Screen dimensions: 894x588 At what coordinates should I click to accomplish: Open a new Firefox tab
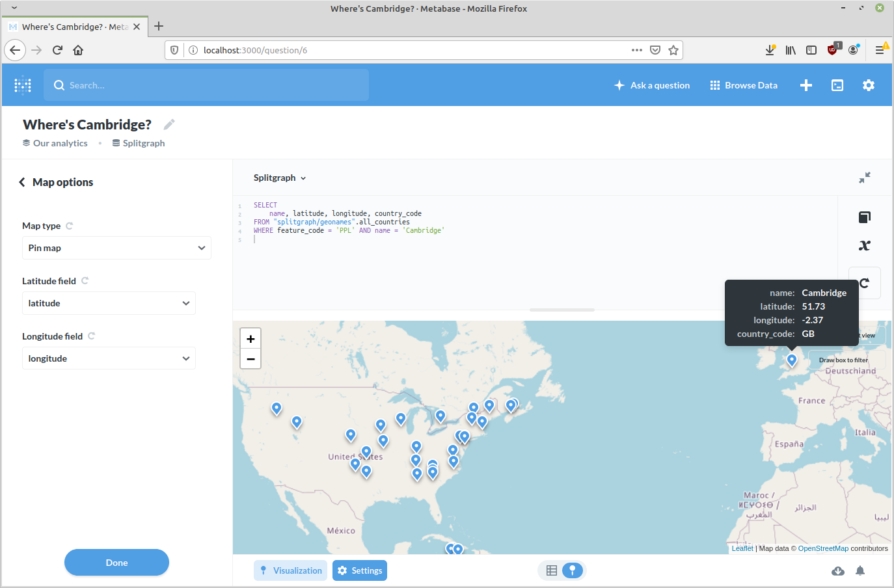point(159,26)
